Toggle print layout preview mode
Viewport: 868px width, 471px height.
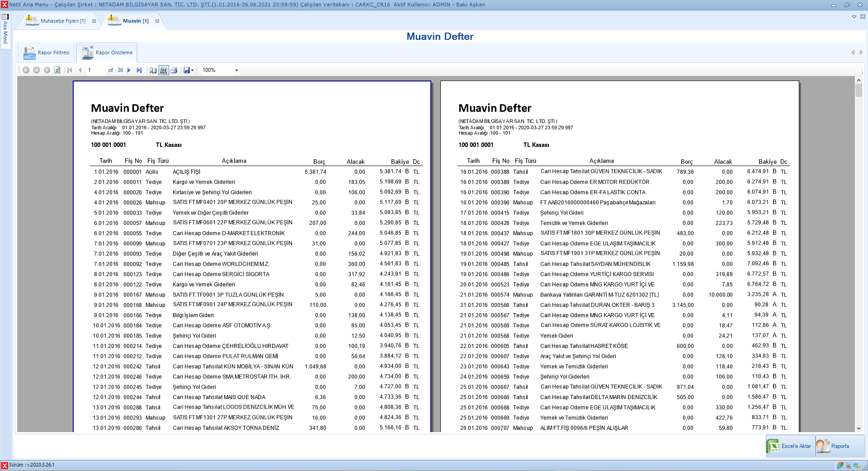(x=164, y=70)
